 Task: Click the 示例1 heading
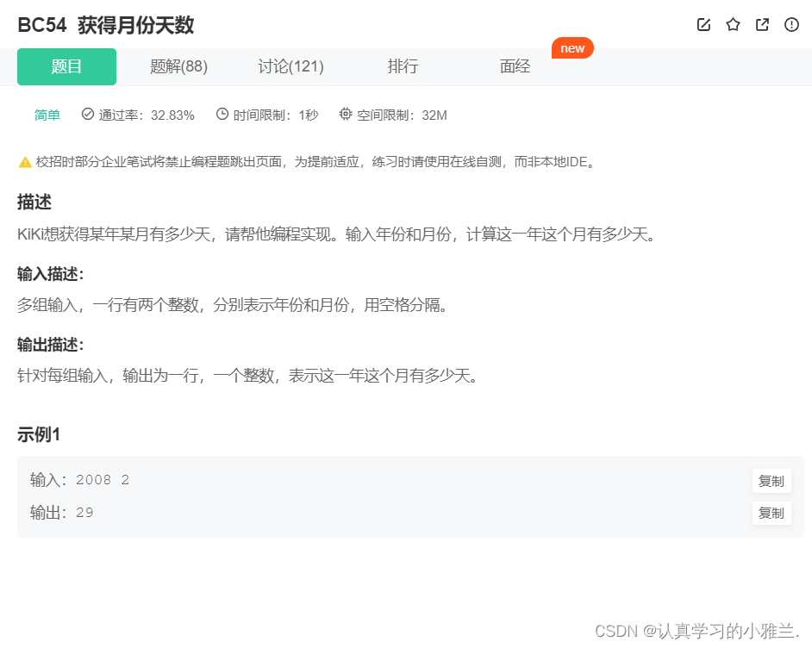(x=39, y=434)
